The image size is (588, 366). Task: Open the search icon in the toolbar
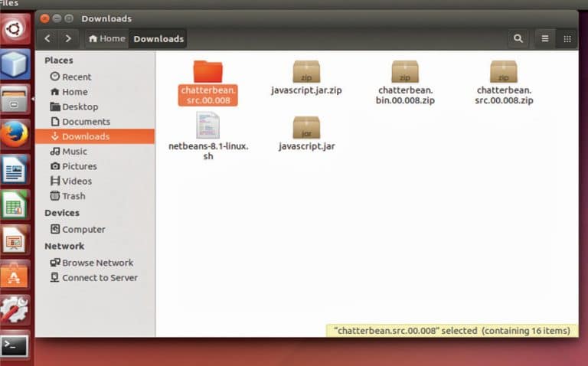coord(518,38)
